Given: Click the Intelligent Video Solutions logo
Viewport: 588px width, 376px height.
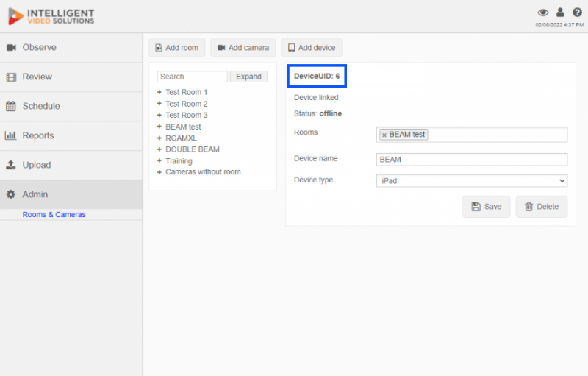Looking at the screenshot, I should point(51,16).
